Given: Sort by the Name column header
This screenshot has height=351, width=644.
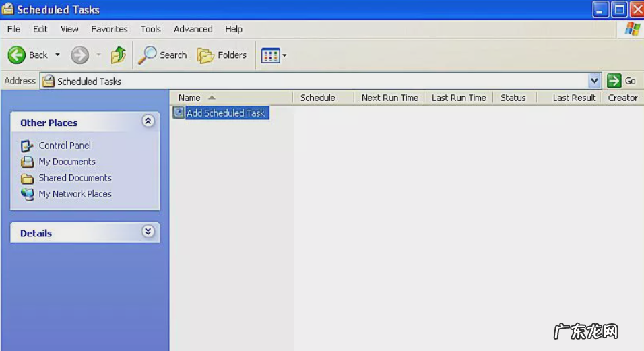Looking at the screenshot, I should [x=231, y=98].
